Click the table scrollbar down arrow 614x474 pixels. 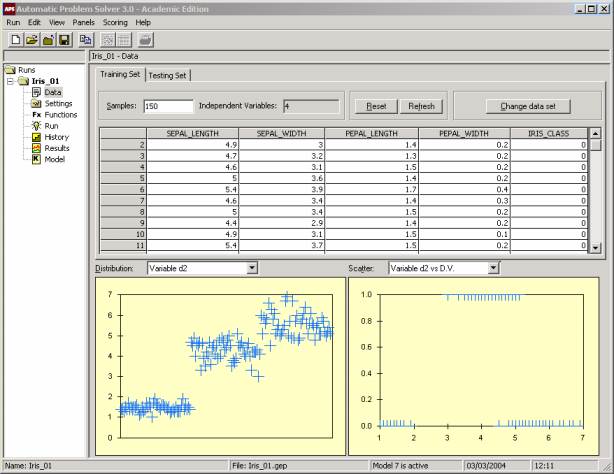pyautogui.click(x=595, y=247)
